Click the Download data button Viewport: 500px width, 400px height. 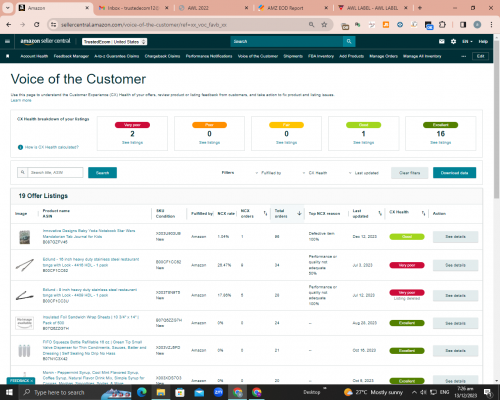454,173
